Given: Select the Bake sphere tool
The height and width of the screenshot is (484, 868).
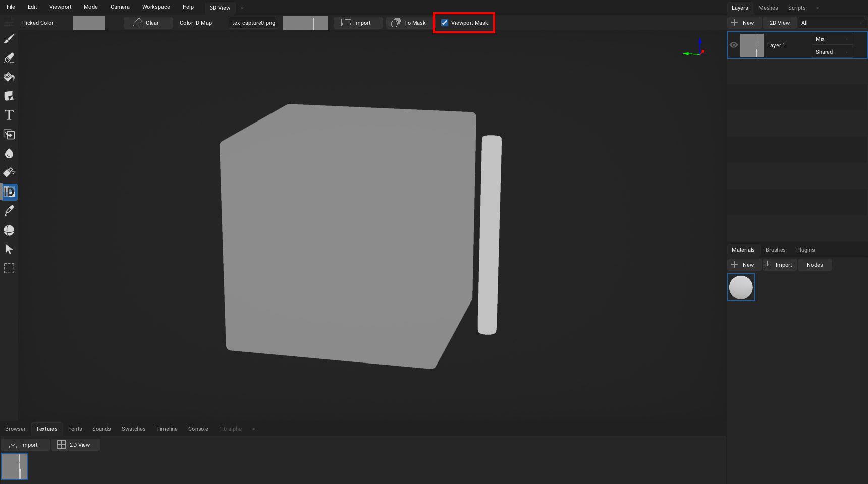Looking at the screenshot, I should point(9,230).
